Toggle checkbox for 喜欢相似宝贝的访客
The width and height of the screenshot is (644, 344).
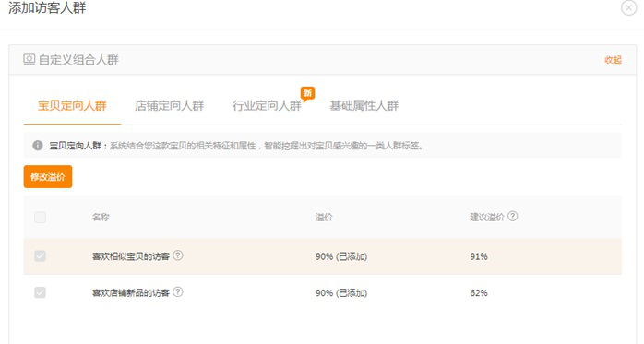(40, 256)
